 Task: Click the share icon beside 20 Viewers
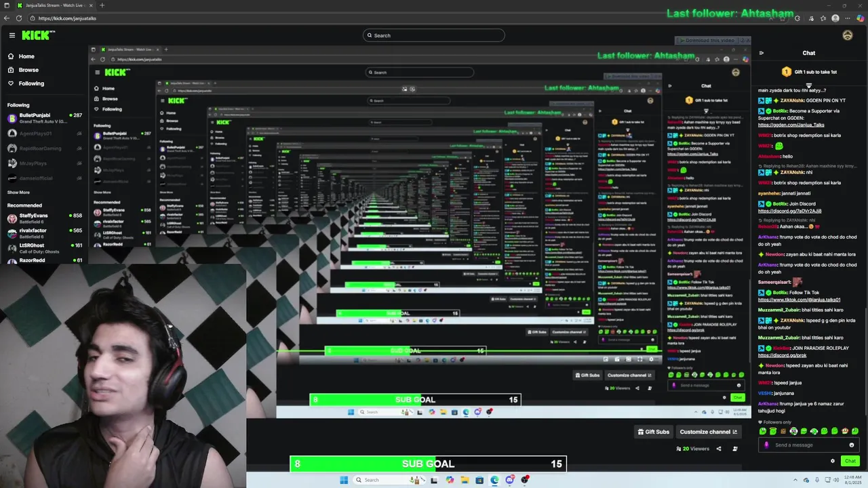click(x=719, y=449)
